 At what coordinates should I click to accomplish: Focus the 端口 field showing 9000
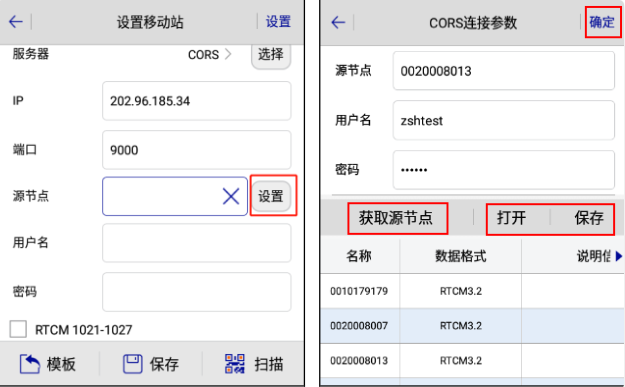click(197, 150)
